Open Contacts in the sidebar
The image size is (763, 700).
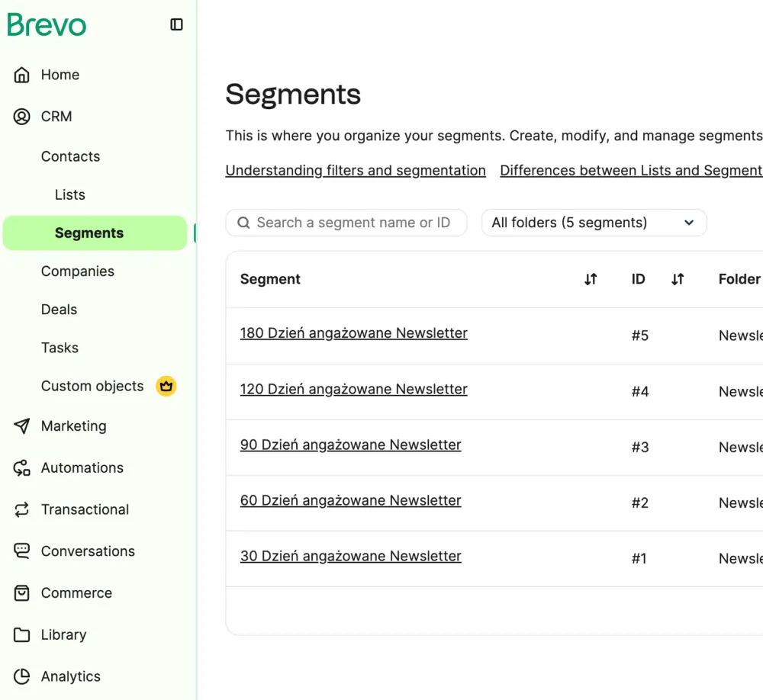70,156
